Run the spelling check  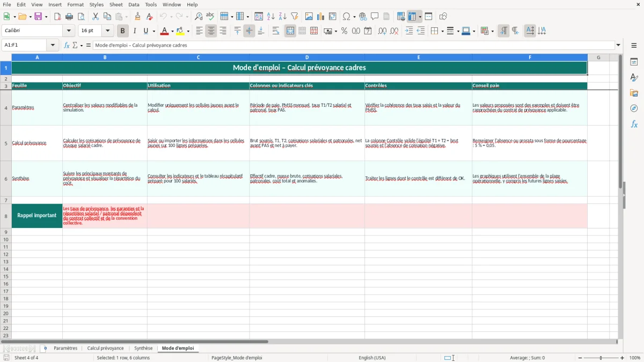pyautogui.click(x=210, y=17)
